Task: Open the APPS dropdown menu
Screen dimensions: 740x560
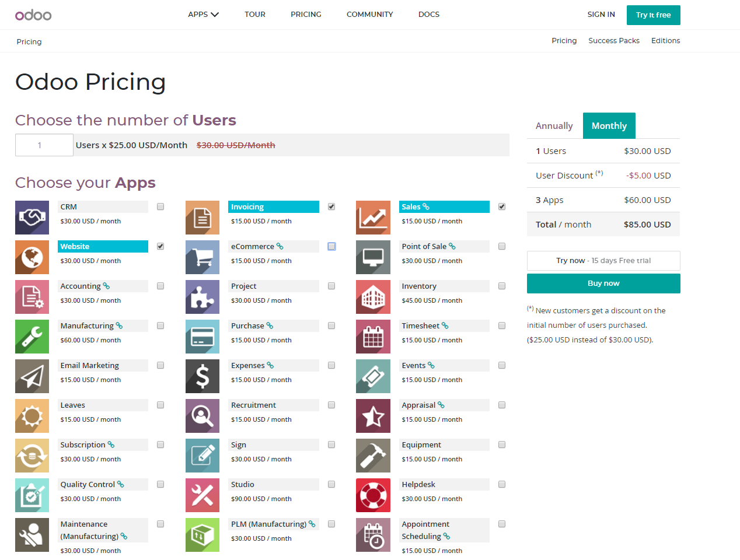Action: (x=203, y=15)
